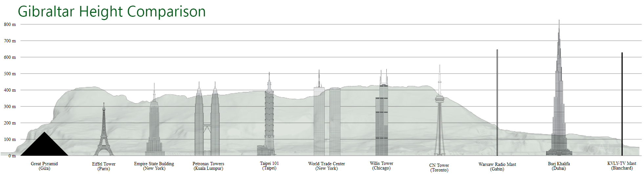Select the '0 m' axis label

[x=12, y=156]
